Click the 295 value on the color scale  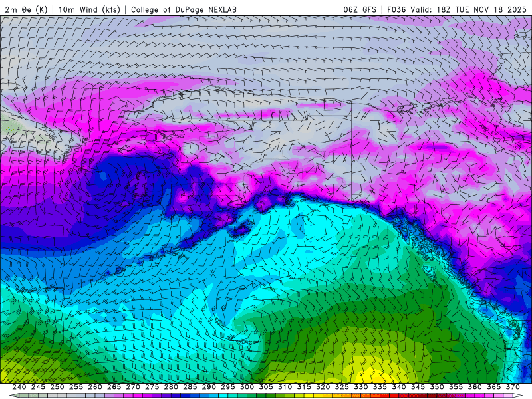228,387
